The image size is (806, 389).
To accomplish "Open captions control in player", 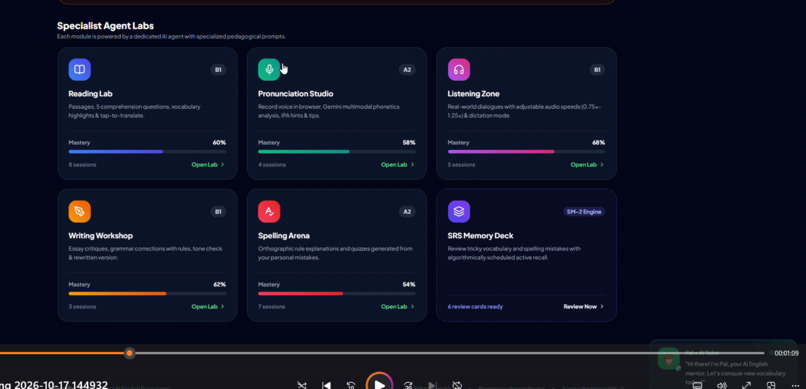I will point(698,385).
